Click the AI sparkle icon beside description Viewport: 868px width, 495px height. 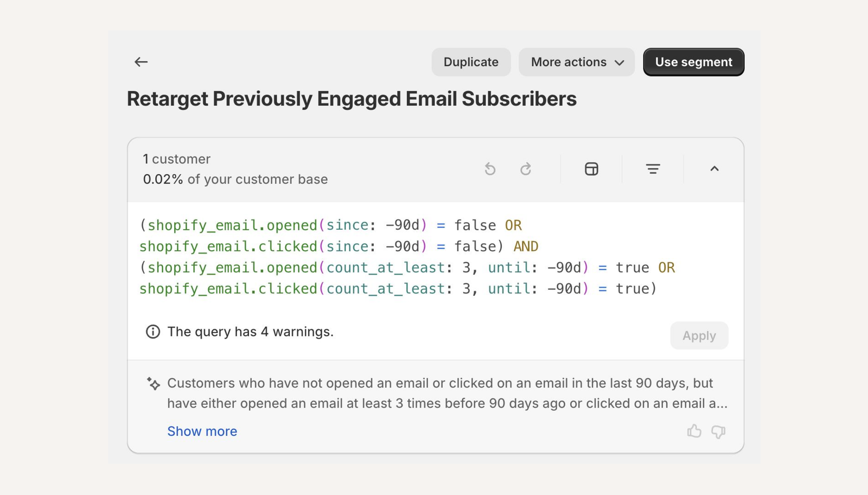[x=154, y=383]
